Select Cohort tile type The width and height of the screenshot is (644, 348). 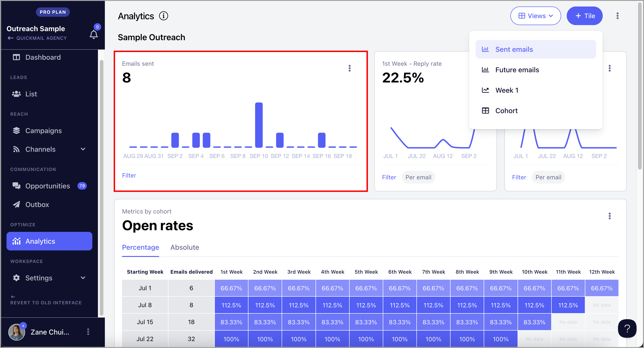(535, 111)
